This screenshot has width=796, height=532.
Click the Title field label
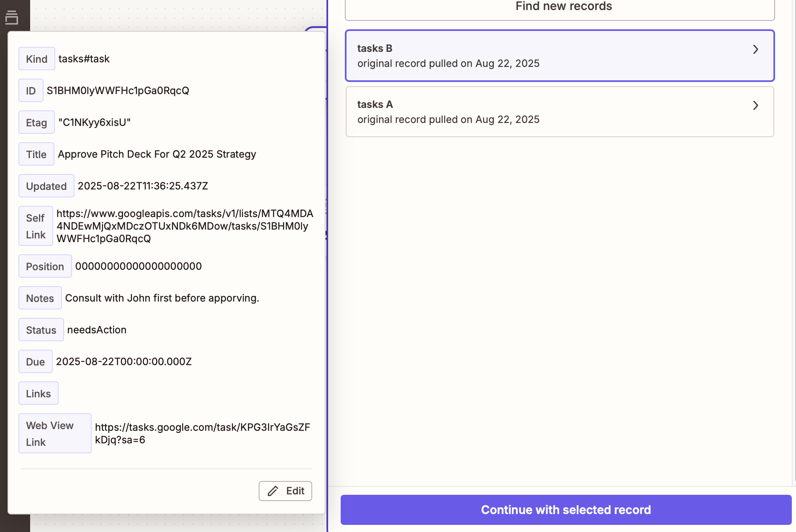tap(36, 154)
